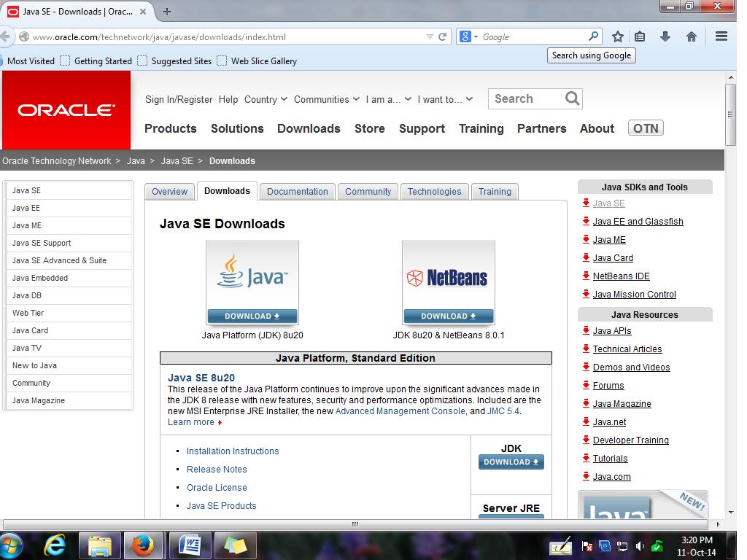Close the Java SE Downloads browser tab
The height and width of the screenshot is (560, 747).
coord(143,12)
